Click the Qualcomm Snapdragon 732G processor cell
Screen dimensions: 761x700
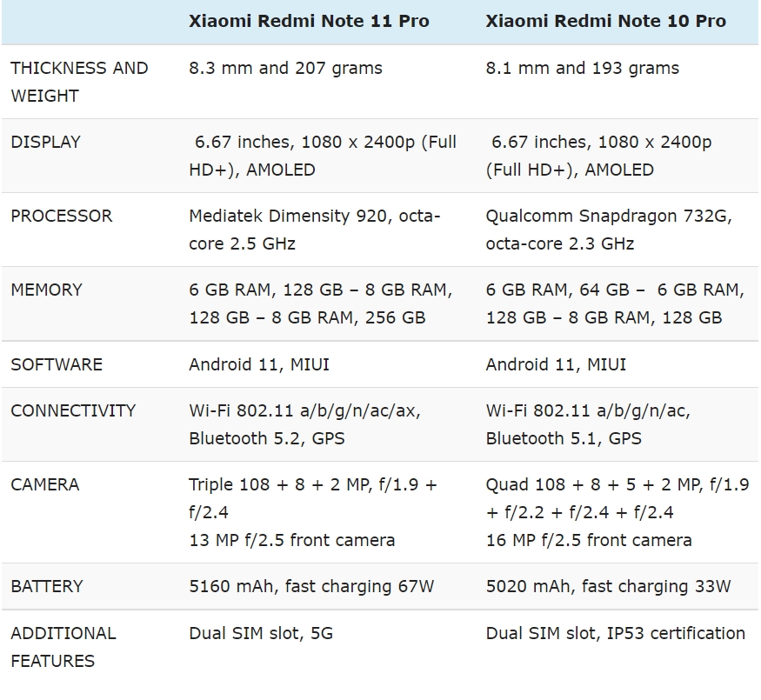[609, 230]
